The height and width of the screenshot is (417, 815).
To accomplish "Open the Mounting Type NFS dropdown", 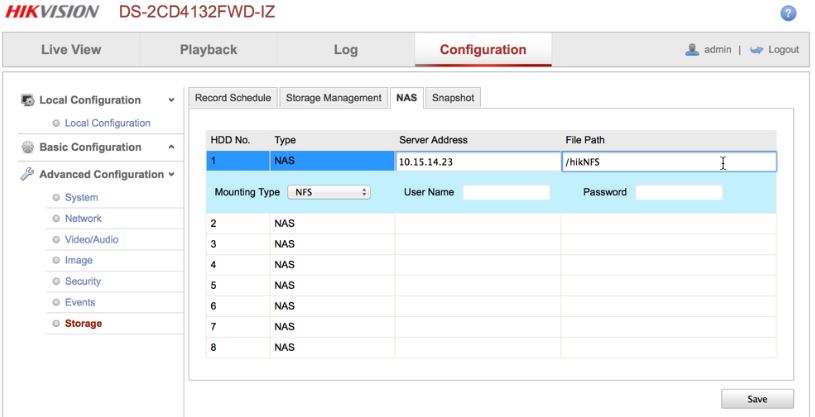I will point(329,192).
